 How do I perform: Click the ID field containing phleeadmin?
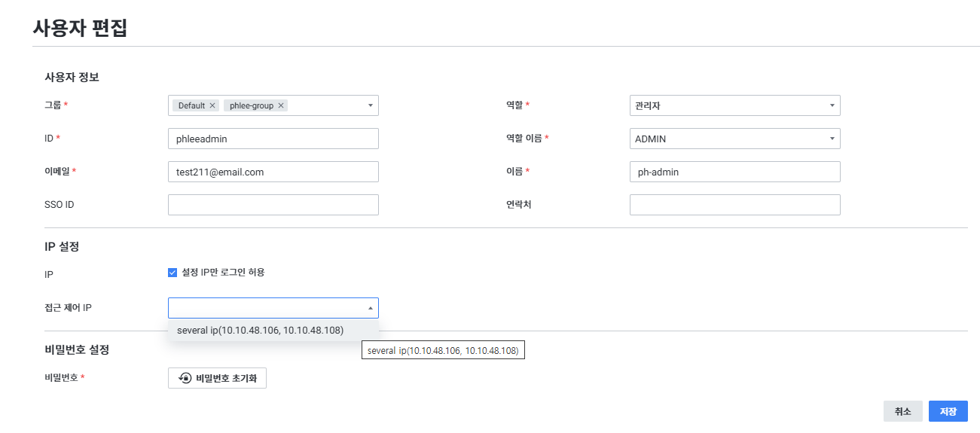click(273, 139)
